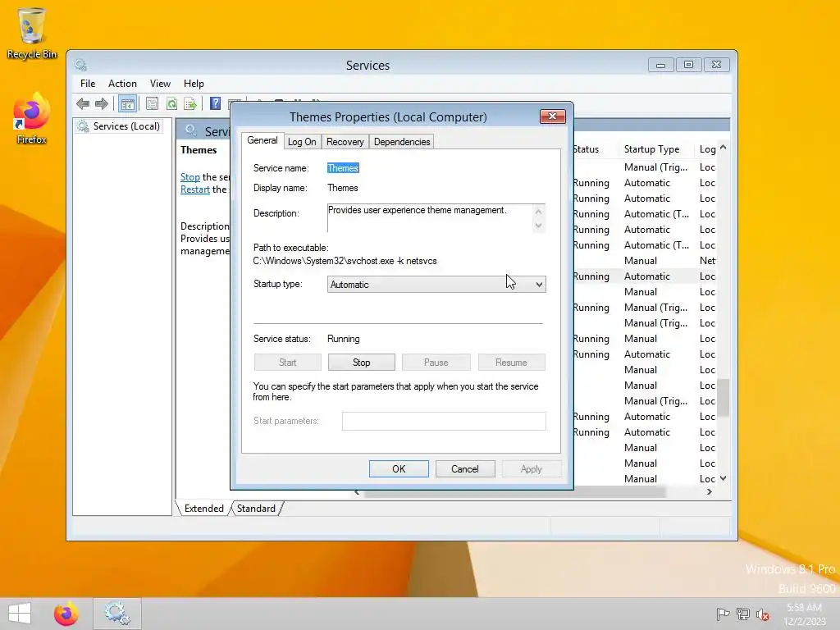Click the Forward arrow in Services toolbar
The width and height of the screenshot is (840, 630).
pyautogui.click(x=101, y=103)
